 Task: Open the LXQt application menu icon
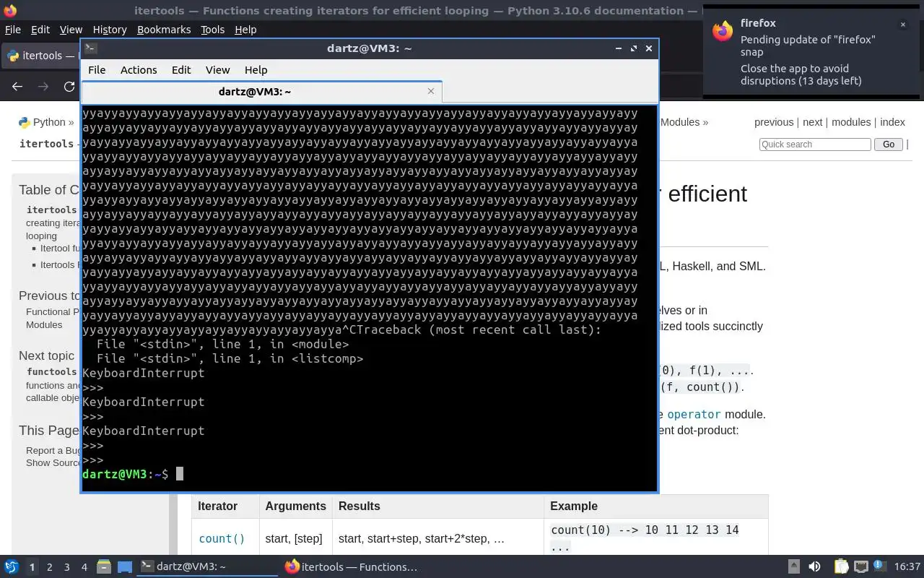[11, 567]
